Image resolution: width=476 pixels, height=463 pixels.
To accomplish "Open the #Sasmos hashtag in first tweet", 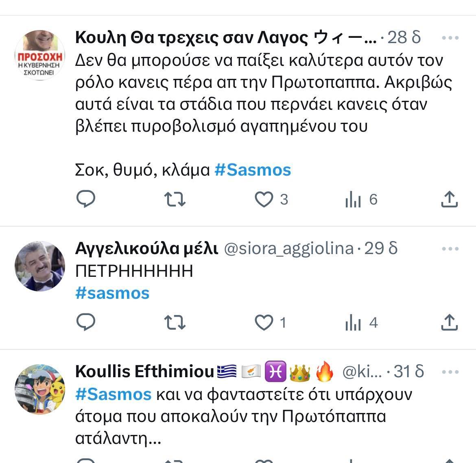I will pyautogui.click(x=253, y=170).
